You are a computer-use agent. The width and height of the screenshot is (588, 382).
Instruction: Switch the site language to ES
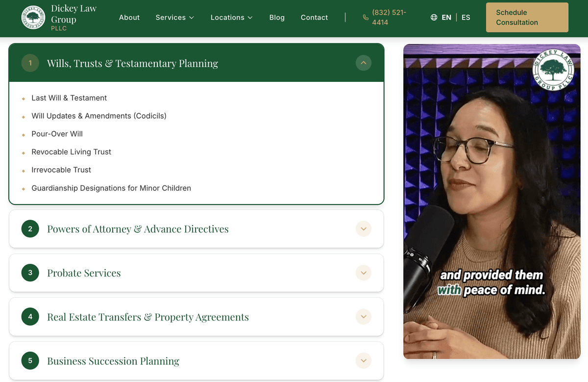[465, 17]
